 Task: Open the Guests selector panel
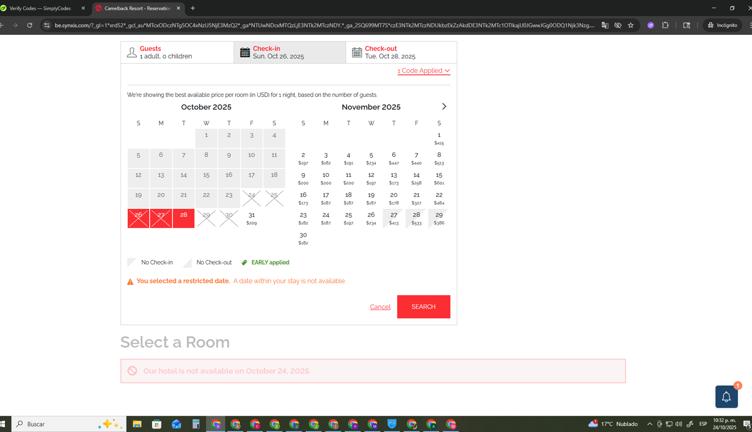click(x=177, y=52)
